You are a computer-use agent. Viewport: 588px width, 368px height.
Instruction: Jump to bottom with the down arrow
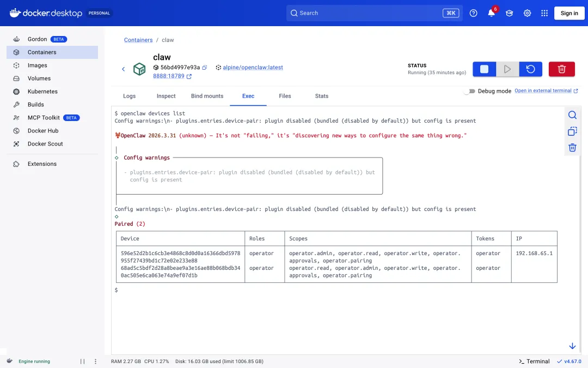coord(572,346)
